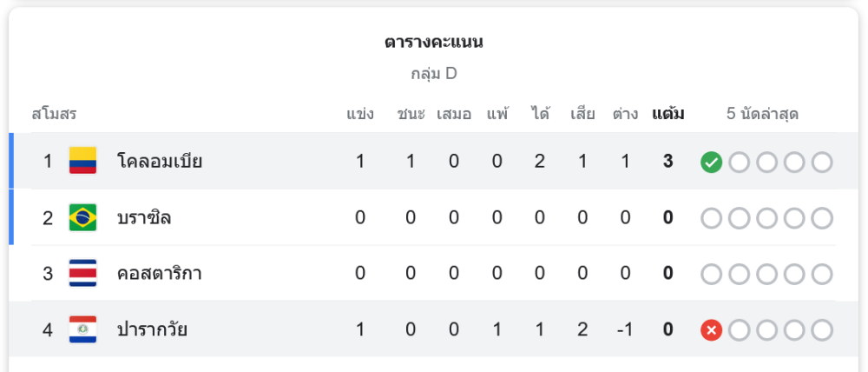Click the ตารางคะแนน title

tap(434, 42)
